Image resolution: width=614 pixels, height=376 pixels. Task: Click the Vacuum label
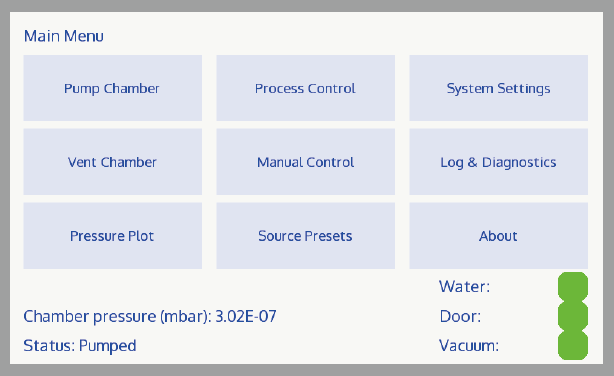469,345
